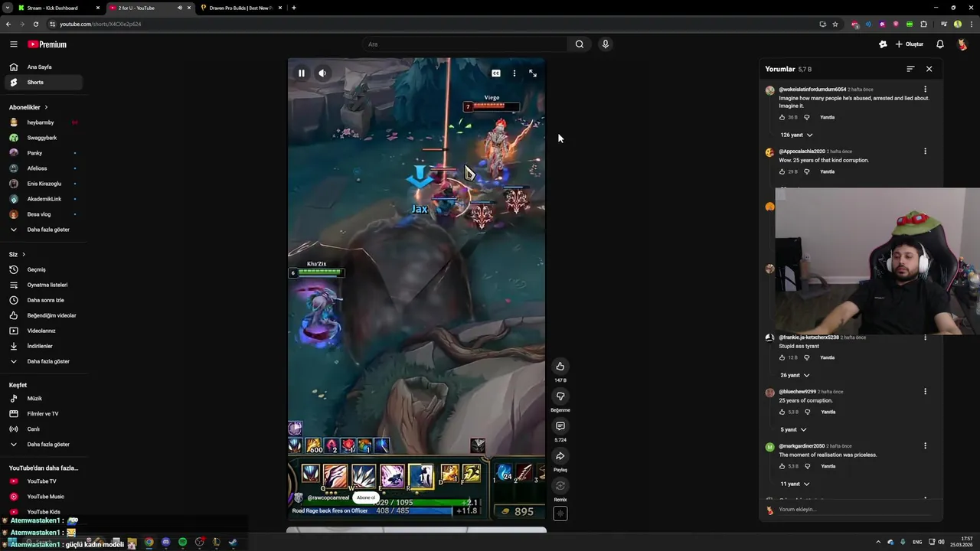980x551 pixels.
Task: Open Oynatma listeleri playlists
Action: [43, 285]
